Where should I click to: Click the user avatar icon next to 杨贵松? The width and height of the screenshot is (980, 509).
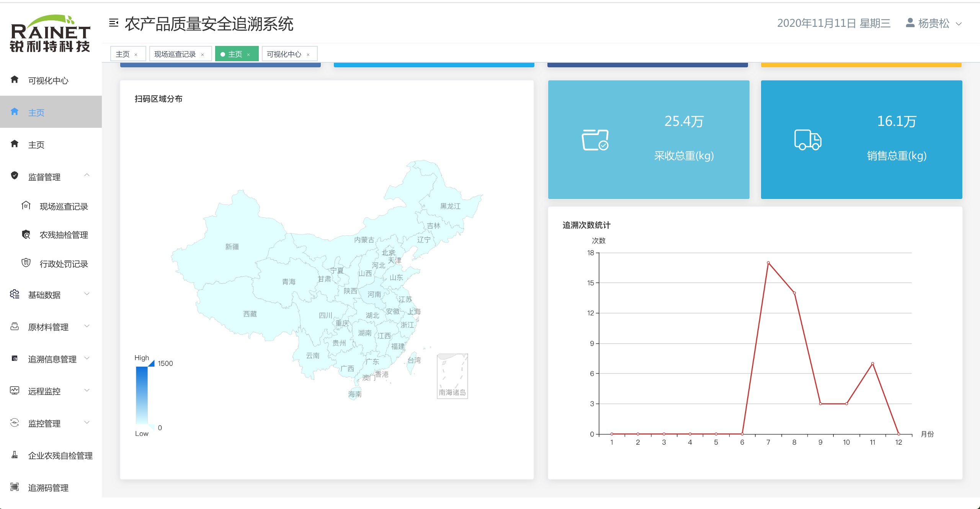coord(910,23)
